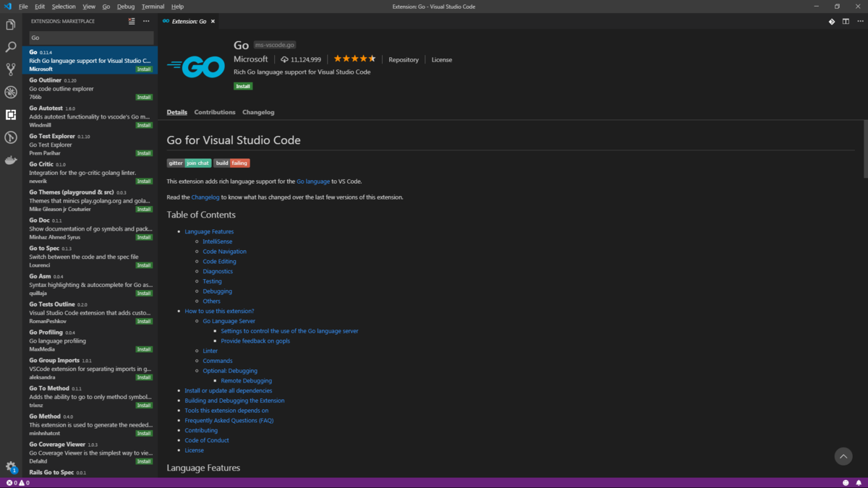Split the editor right

(x=846, y=21)
